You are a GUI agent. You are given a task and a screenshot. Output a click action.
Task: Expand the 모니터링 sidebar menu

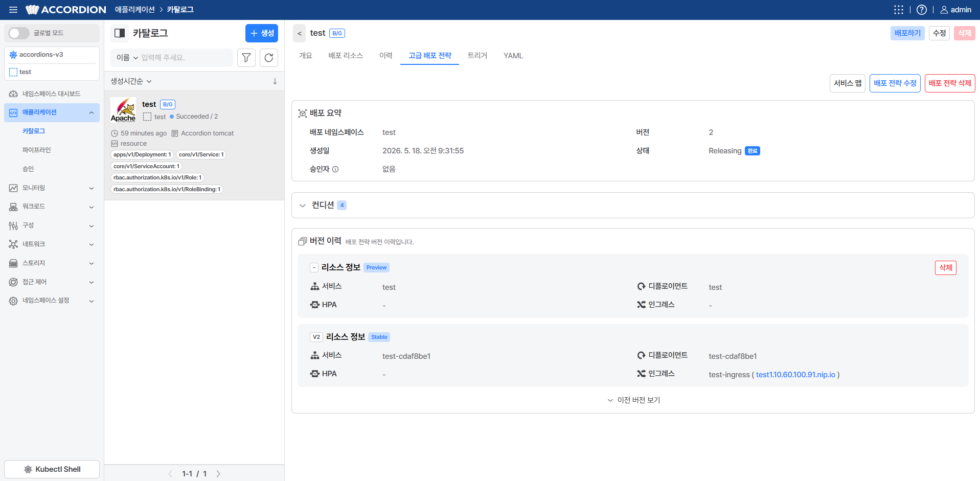52,188
